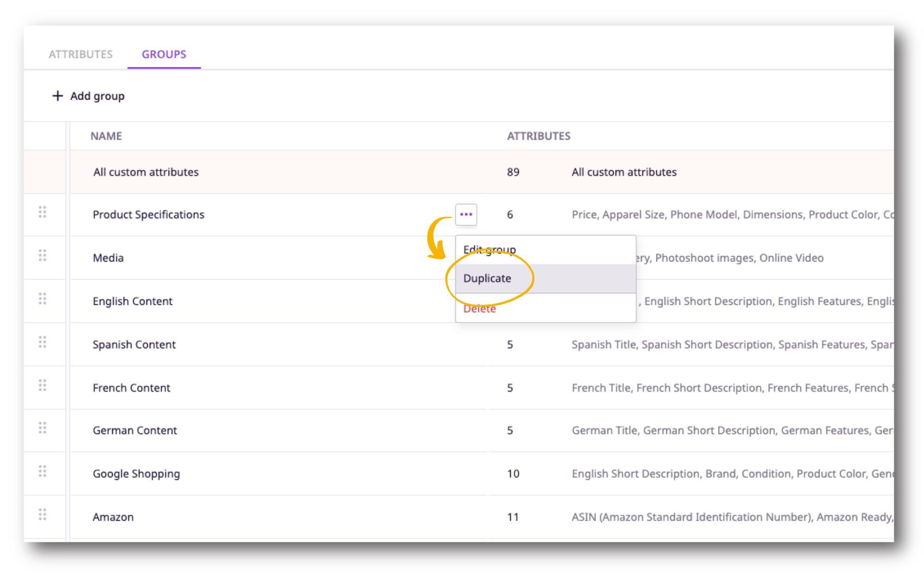Open the All custom attributes group

145,171
